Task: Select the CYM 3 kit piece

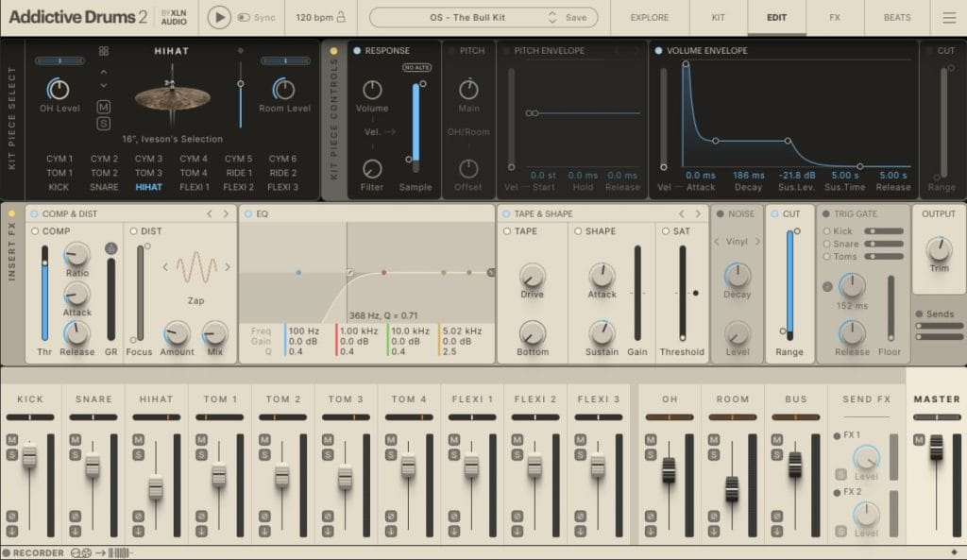Action: (148, 159)
